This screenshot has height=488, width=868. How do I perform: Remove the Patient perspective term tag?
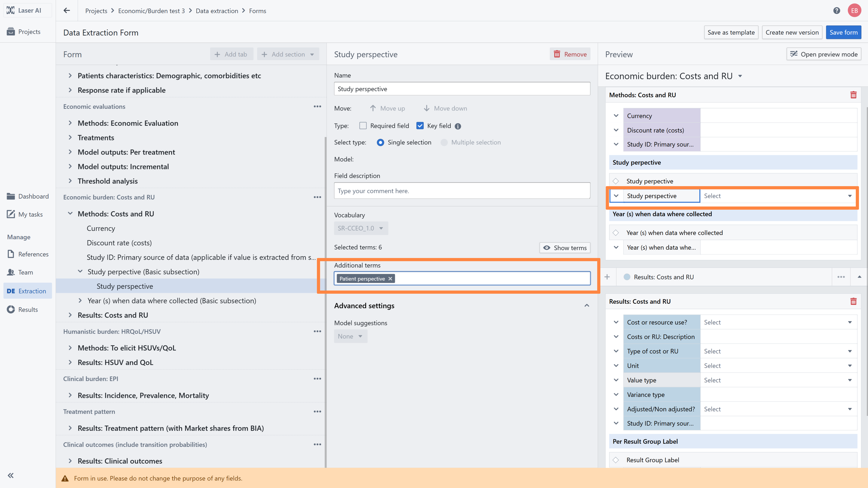pyautogui.click(x=390, y=279)
